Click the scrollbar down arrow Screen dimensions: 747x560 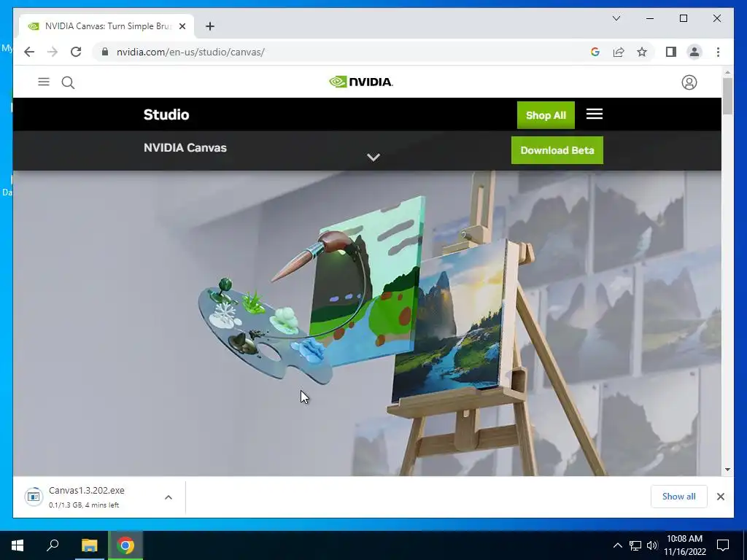pos(727,470)
